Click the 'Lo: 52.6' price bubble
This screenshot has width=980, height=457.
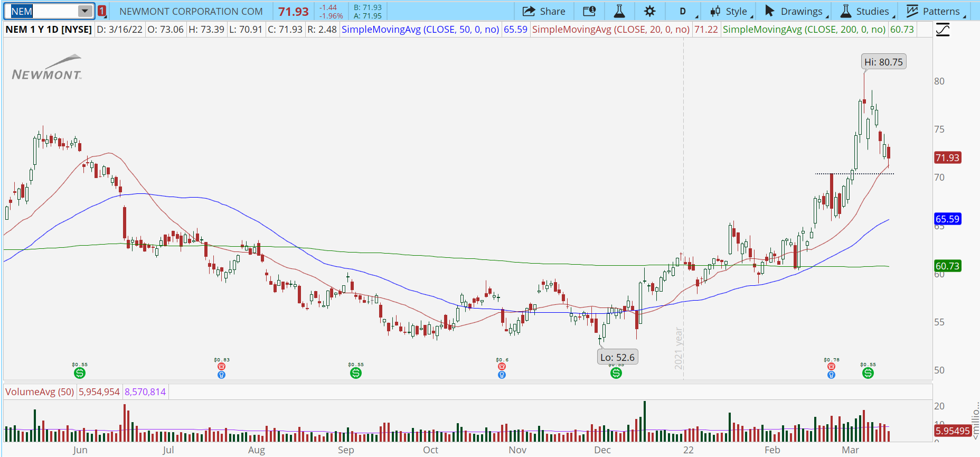617,357
